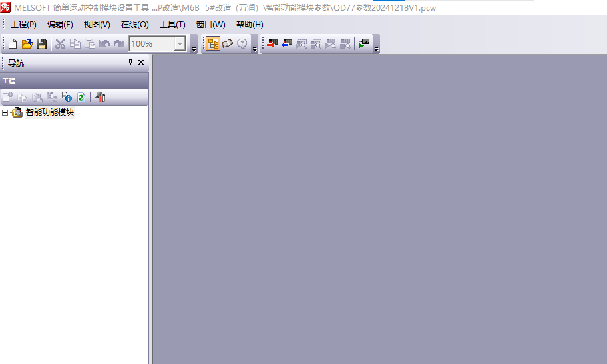Save the project with the floppy disk icon

tap(41, 44)
